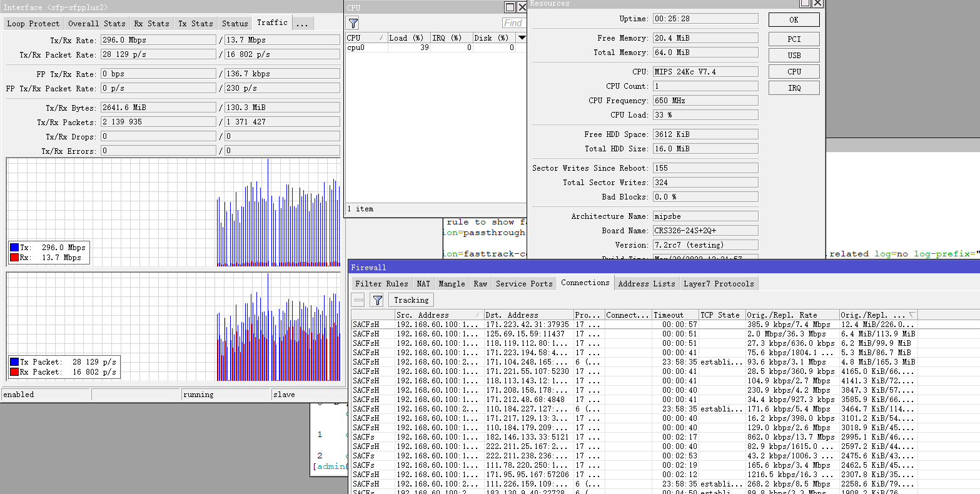Viewport: 980px width, 494px height.
Task: Click the filter funnel icon in CPU window
Action: click(353, 23)
